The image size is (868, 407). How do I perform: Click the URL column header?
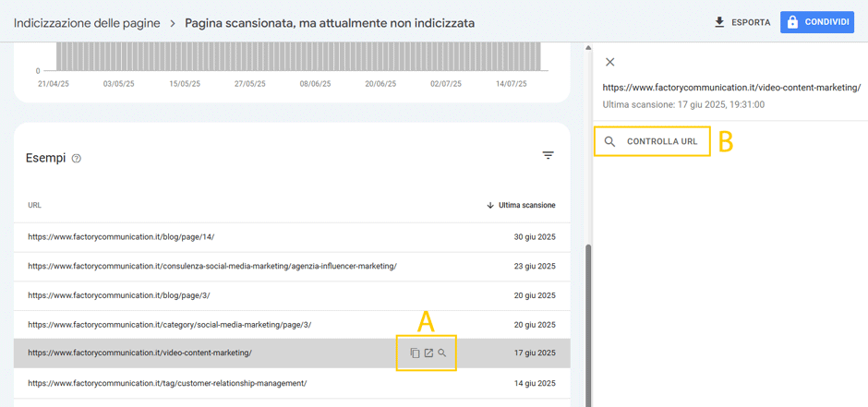point(35,205)
